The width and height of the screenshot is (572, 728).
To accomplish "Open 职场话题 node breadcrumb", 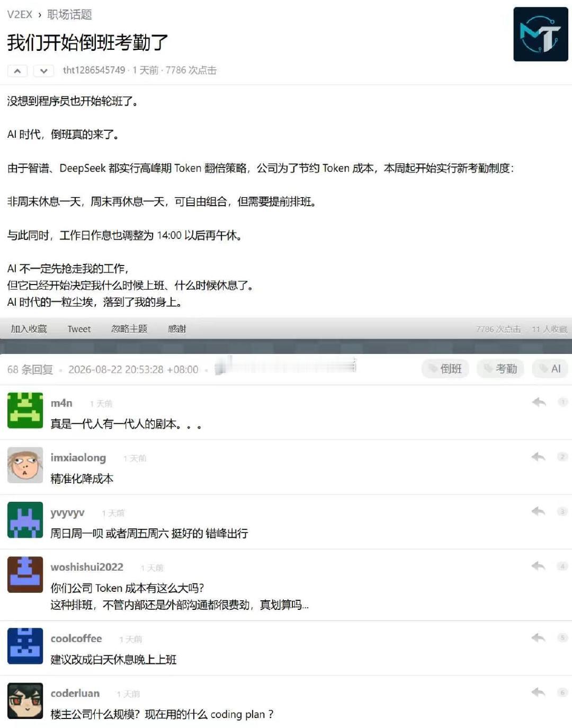I will (69, 14).
